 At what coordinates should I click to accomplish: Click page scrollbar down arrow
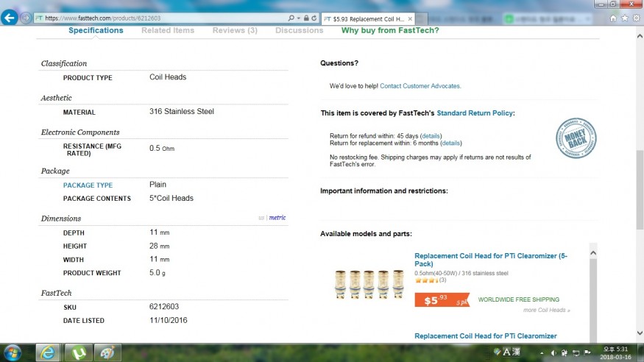(x=640, y=333)
